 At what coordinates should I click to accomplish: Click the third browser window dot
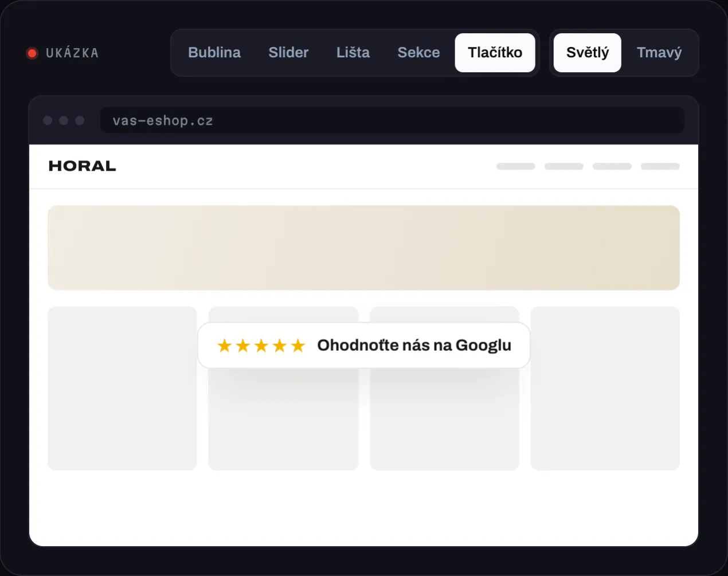tap(80, 120)
